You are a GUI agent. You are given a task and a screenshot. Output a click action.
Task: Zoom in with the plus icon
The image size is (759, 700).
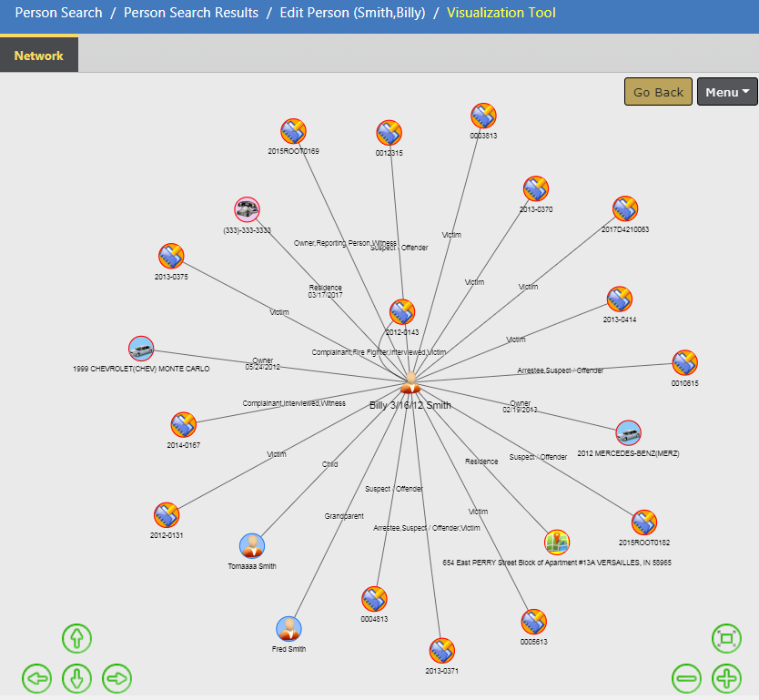click(x=726, y=678)
